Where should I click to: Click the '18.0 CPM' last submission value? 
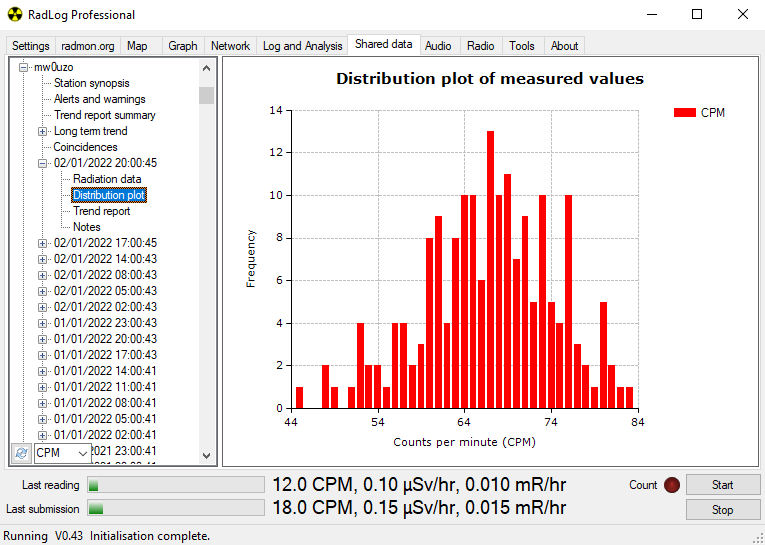coord(312,508)
